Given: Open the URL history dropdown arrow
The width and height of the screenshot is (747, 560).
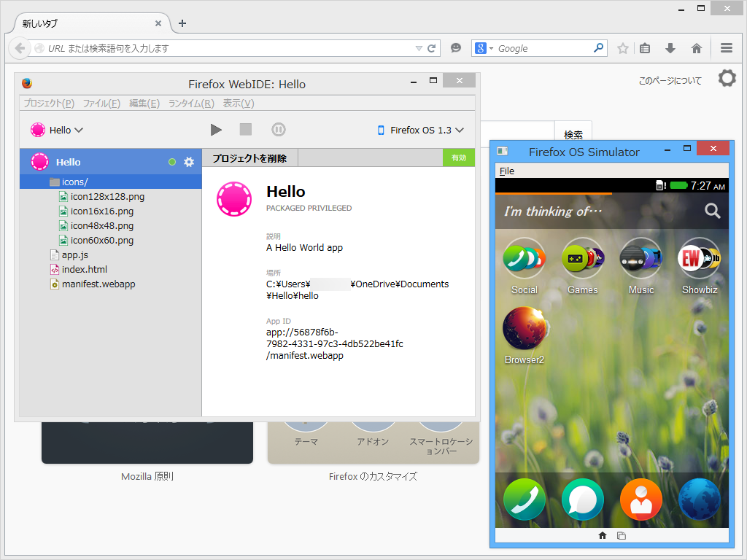Looking at the screenshot, I should [419, 48].
